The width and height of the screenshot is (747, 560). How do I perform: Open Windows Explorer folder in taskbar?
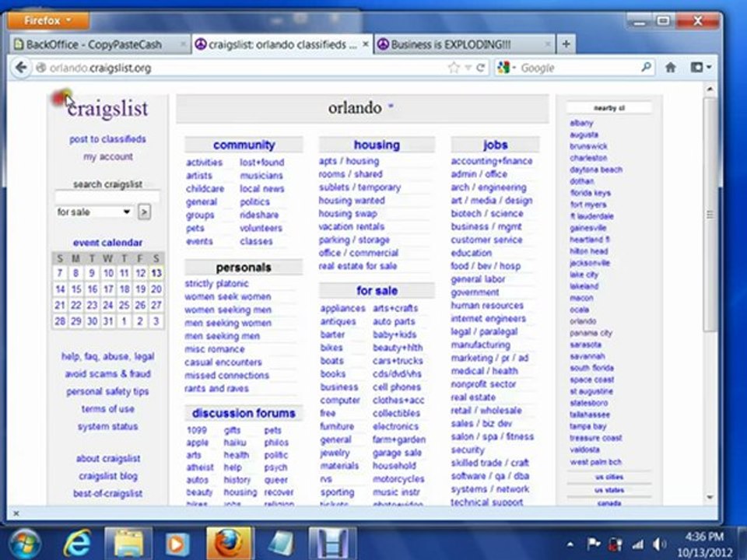click(128, 544)
